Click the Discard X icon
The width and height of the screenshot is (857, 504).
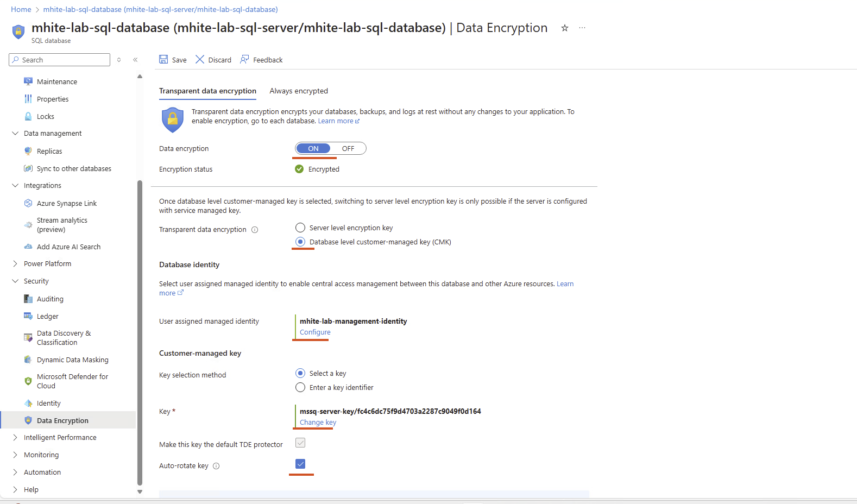(x=200, y=59)
